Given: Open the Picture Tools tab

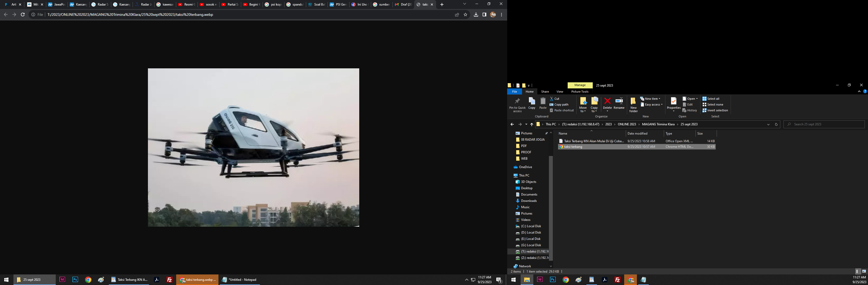Looking at the screenshot, I should pos(580,92).
